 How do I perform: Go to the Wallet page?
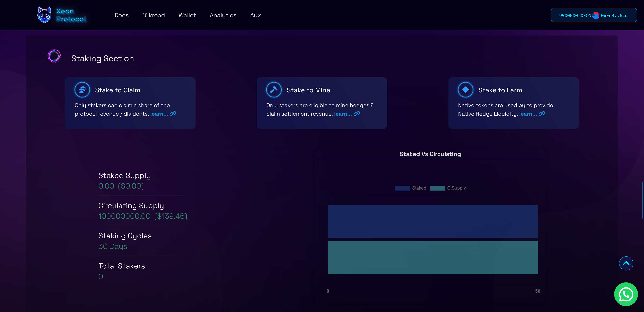[187, 15]
